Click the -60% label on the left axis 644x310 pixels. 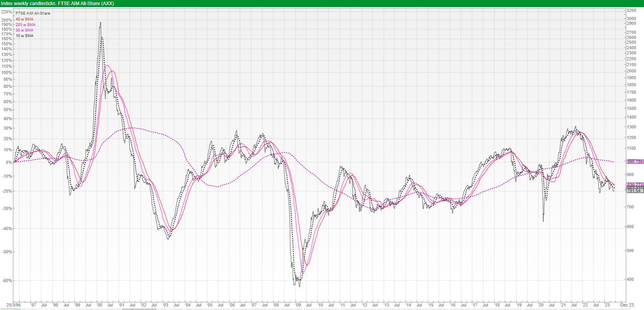pyautogui.click(x=7, y=280)
